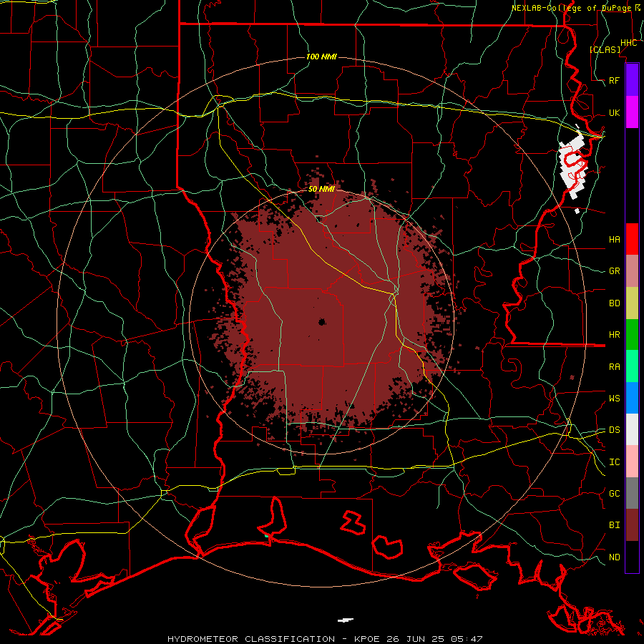The height and width of the screenshot is (644, 644).
Task: Click the GR legend label
Action: tap(614, 270)
